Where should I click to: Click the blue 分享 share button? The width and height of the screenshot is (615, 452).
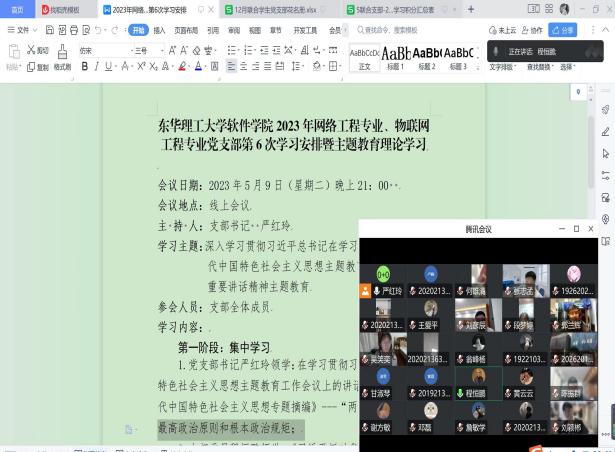point(564,30)
